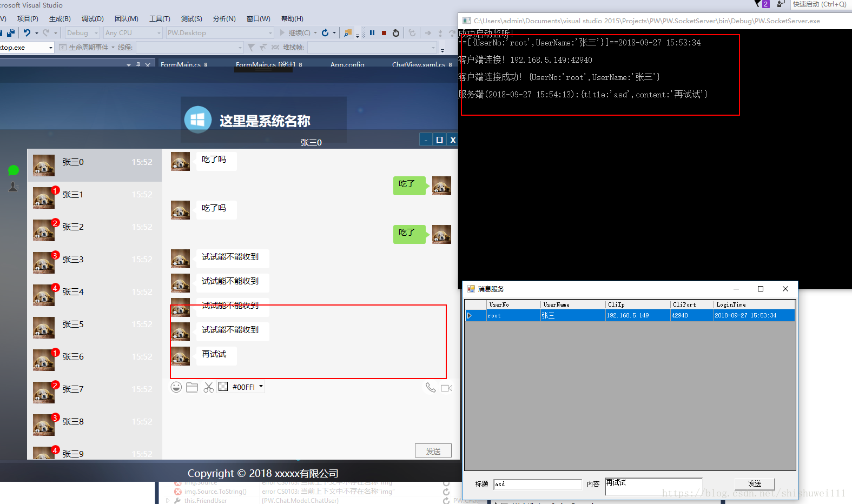Open contacts via the person sidebar icon
Screen dimensions: 852x504
(x=13, y=187)
